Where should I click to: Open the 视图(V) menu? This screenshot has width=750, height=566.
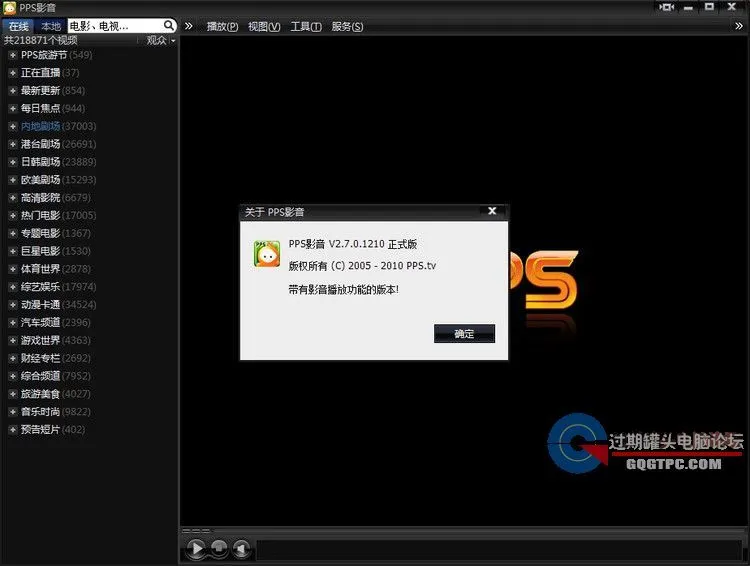[264, 27]
